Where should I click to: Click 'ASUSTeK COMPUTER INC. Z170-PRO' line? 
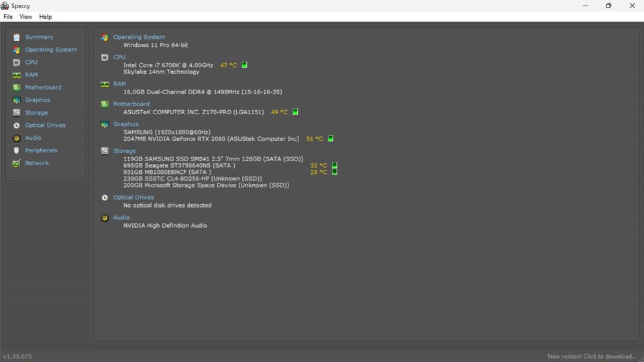pos(193,112)
